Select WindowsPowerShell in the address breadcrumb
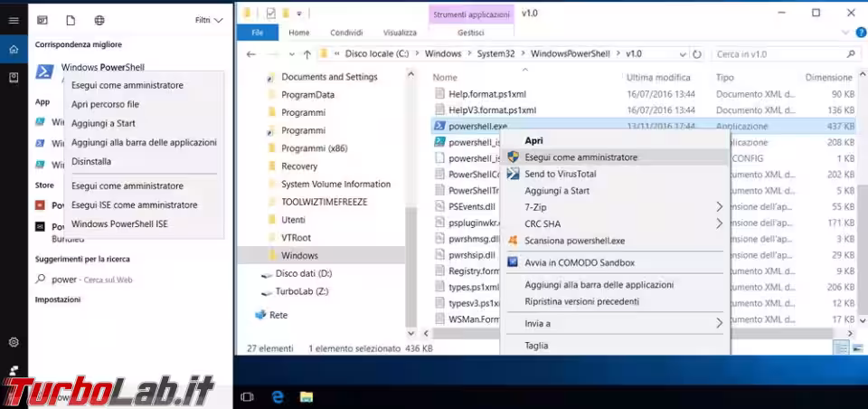Viewport: 868px width, 409px height. point(570,54)
